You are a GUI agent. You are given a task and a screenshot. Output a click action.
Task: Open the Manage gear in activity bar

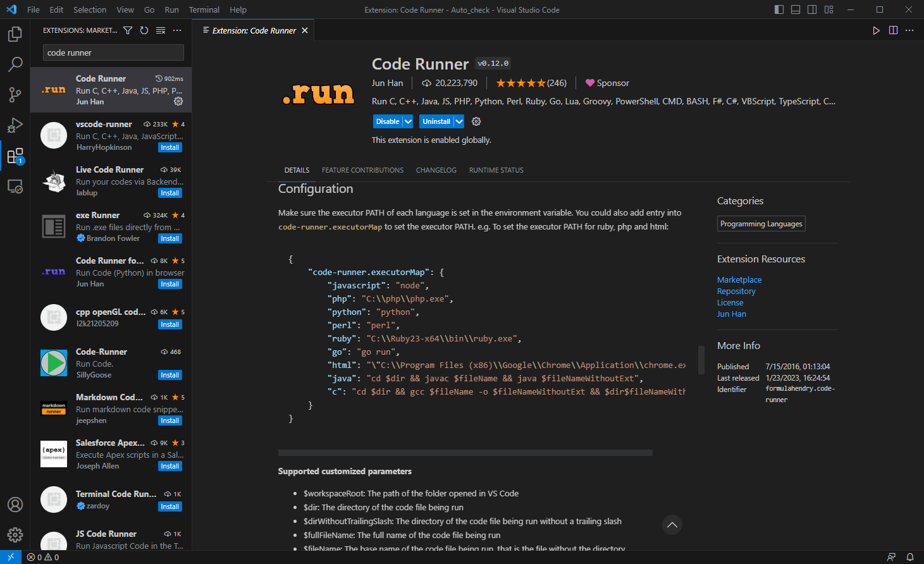(x=15, y=535)
